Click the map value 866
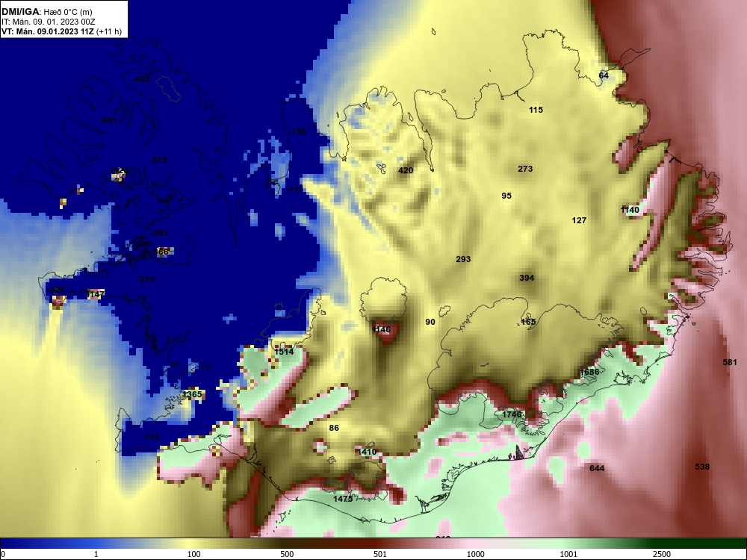The width and height of the screenshot is (747, 560). tap(162, 252)
